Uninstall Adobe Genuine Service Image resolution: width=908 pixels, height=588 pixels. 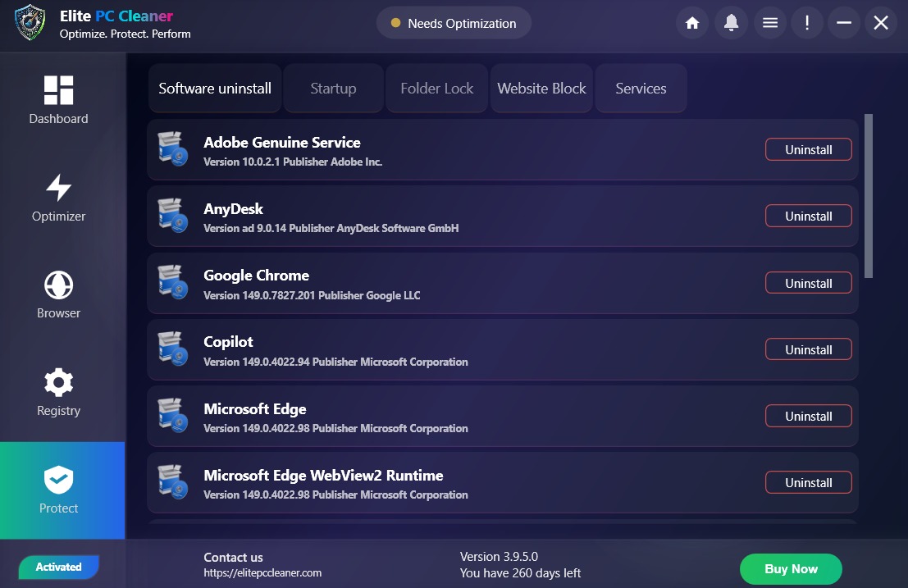[809, 149]
